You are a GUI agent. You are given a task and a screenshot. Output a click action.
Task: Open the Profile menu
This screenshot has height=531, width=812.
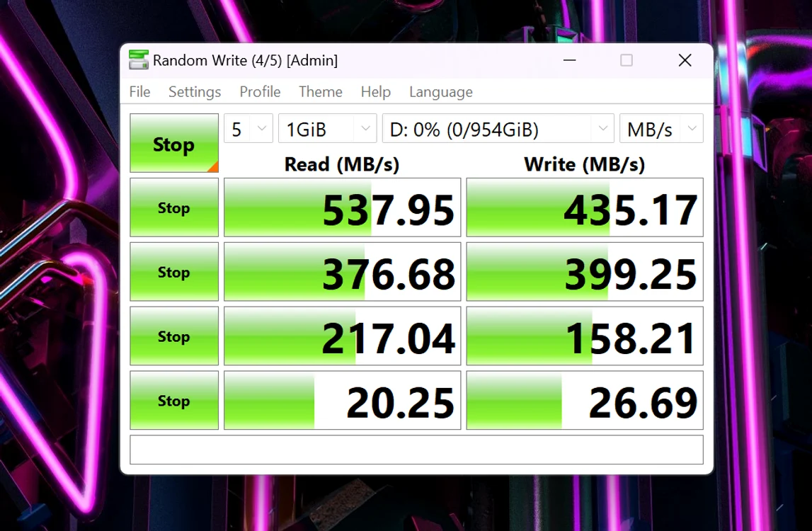point(260,92)
